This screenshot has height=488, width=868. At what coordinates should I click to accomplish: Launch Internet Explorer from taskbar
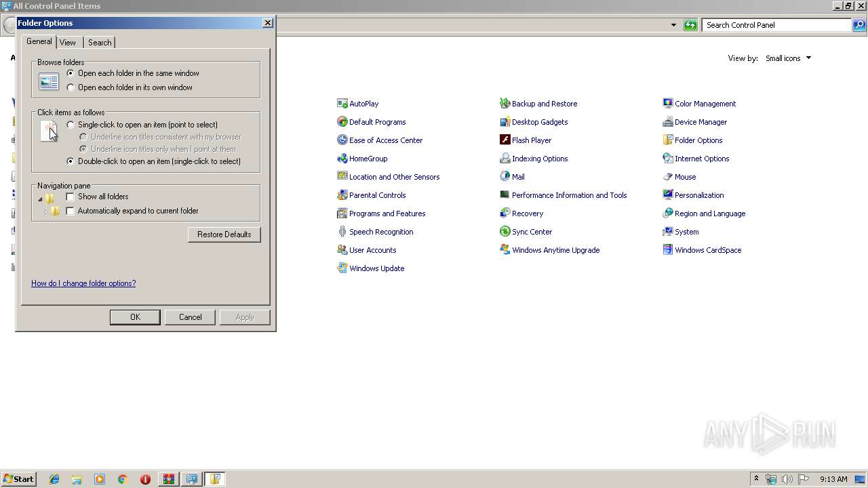coord(54,479)
